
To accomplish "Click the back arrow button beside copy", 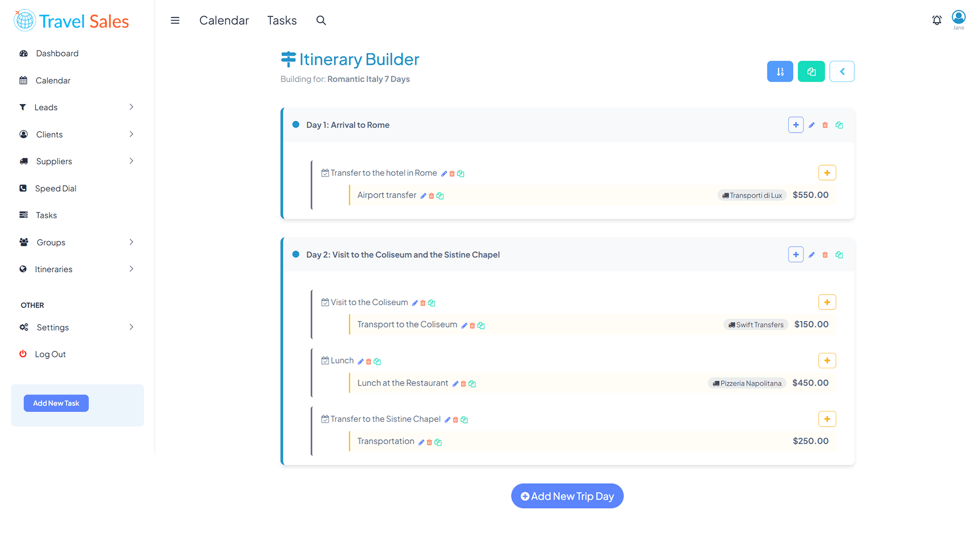I will [842, 72].
